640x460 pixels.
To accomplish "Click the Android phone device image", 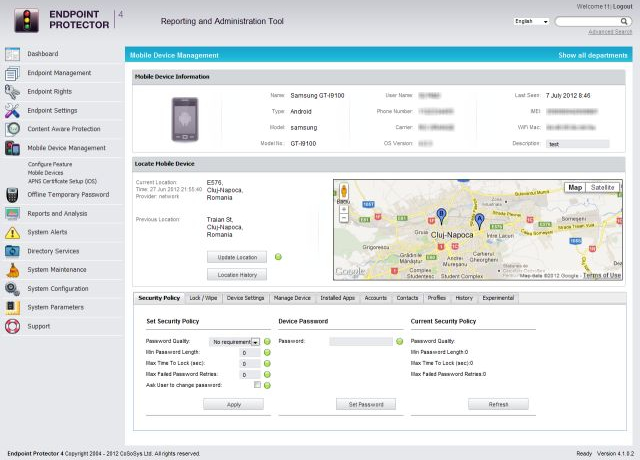I will coord(185,119).
